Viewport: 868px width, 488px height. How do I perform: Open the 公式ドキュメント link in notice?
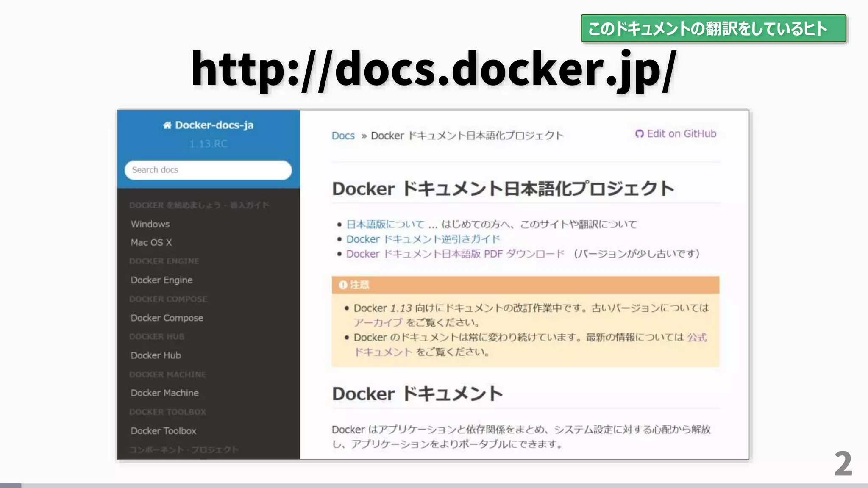(697, 338)
